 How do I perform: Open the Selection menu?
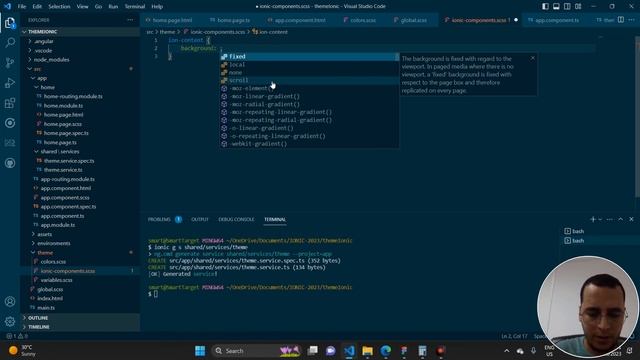coord(59,7)
